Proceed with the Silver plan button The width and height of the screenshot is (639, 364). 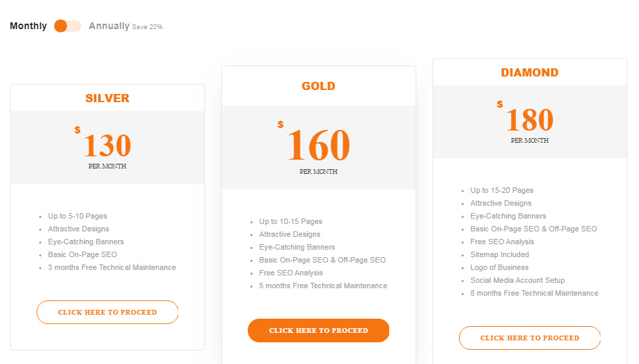[107, 313]
